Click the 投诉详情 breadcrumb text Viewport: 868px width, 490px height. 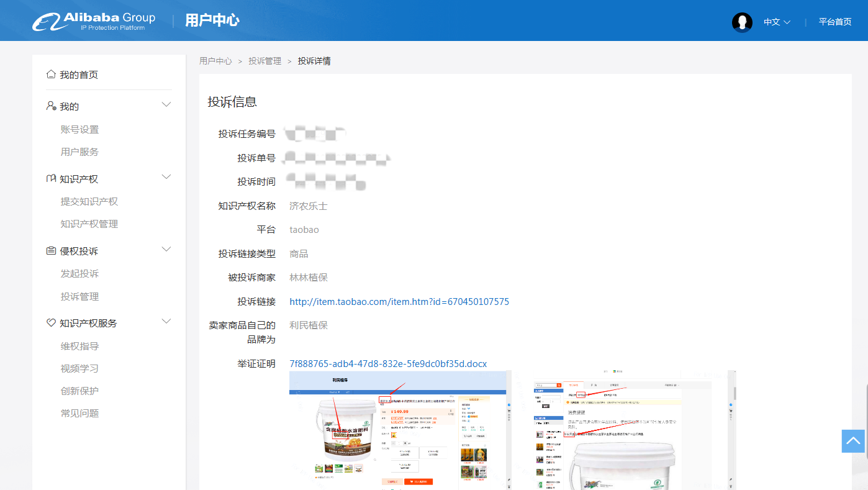(314, 61)
